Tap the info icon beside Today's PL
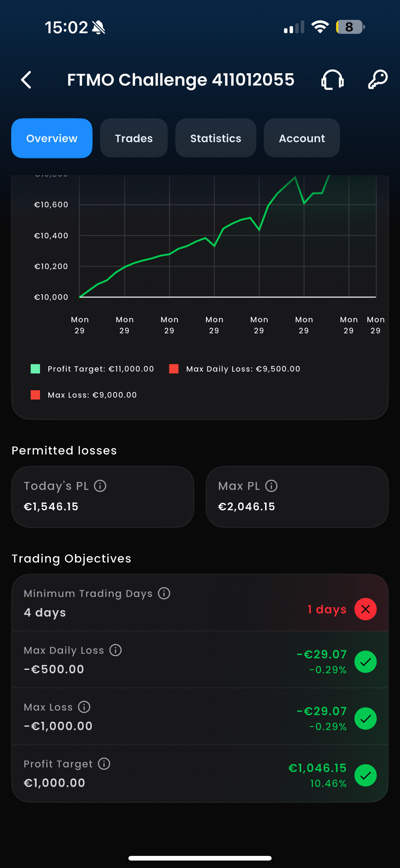The image size is (400, 868). 100,486
